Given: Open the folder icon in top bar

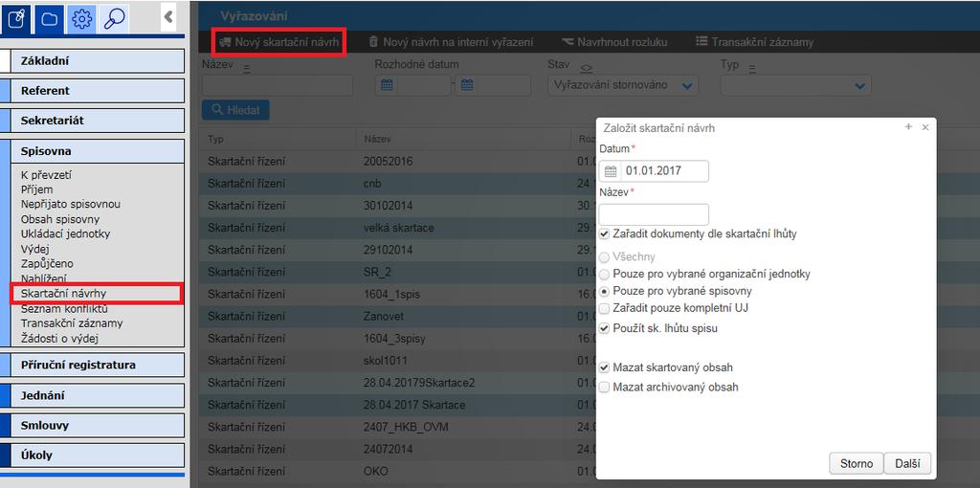Looking at the screenshot, I should point(50,19).
